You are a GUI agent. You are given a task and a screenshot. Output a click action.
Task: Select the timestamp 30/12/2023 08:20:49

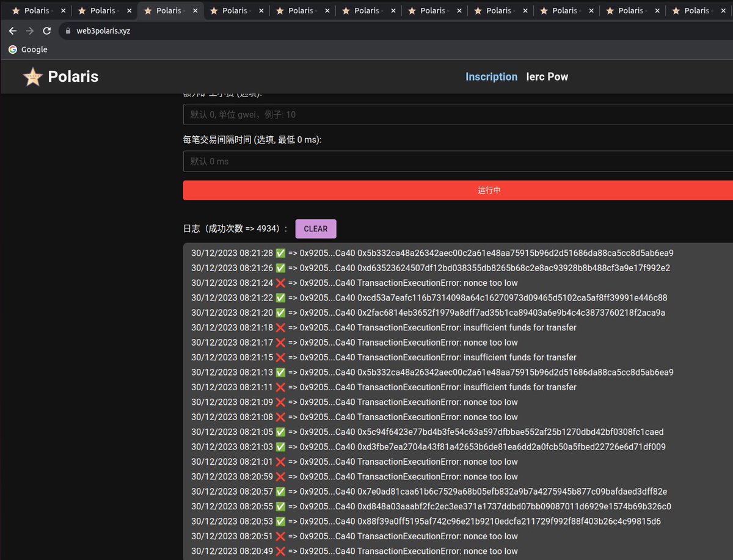click(232, 551)
